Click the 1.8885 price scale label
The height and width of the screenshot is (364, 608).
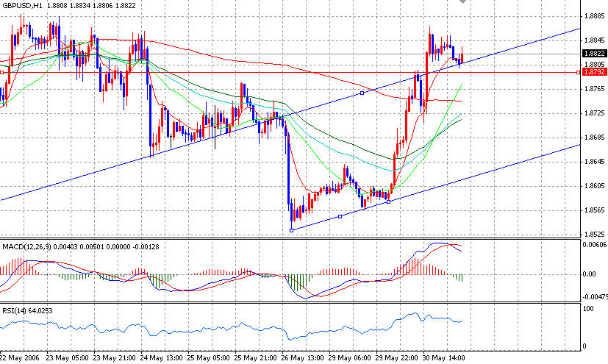[595, 16]
